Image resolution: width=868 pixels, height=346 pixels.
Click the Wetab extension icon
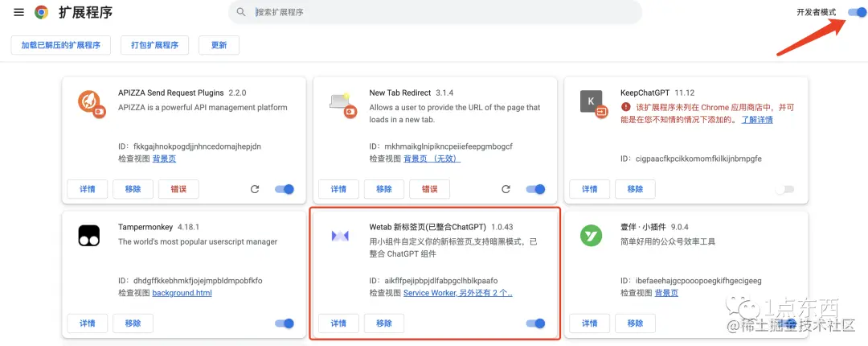point(340,237)
